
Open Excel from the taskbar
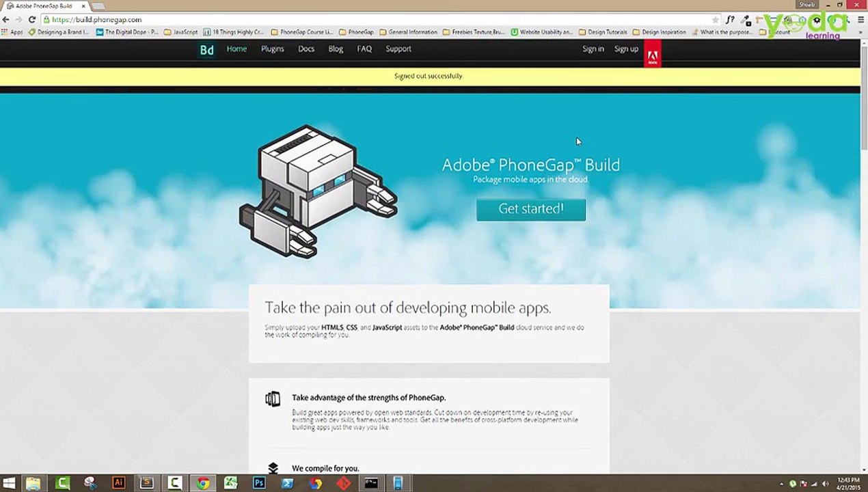(x=231, y=484)
